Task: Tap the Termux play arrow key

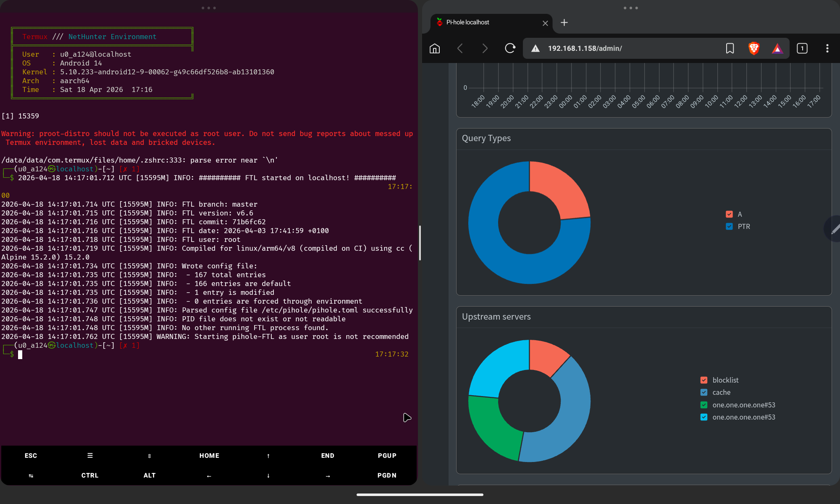Action: (x=406, y=417)
